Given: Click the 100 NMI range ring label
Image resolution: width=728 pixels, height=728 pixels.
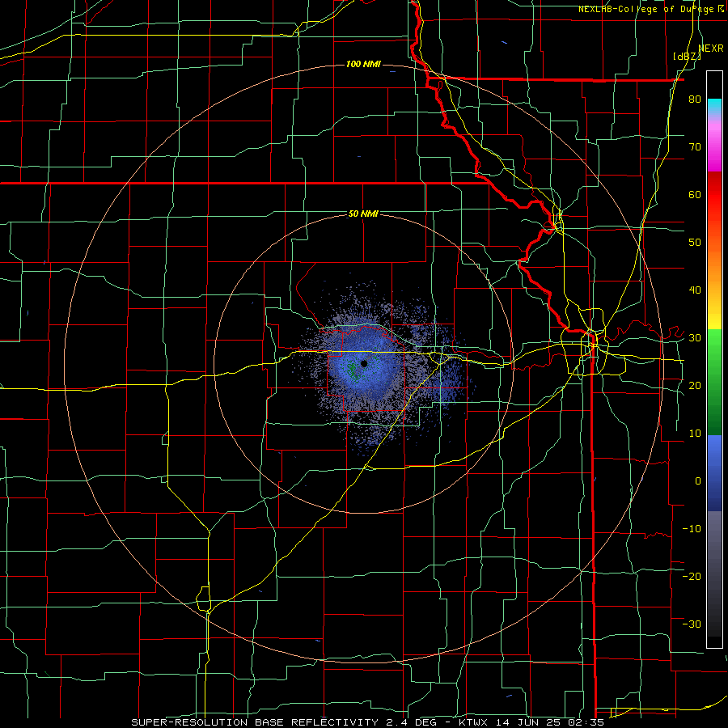Looking at the screenshot, I should coord(363,64).
